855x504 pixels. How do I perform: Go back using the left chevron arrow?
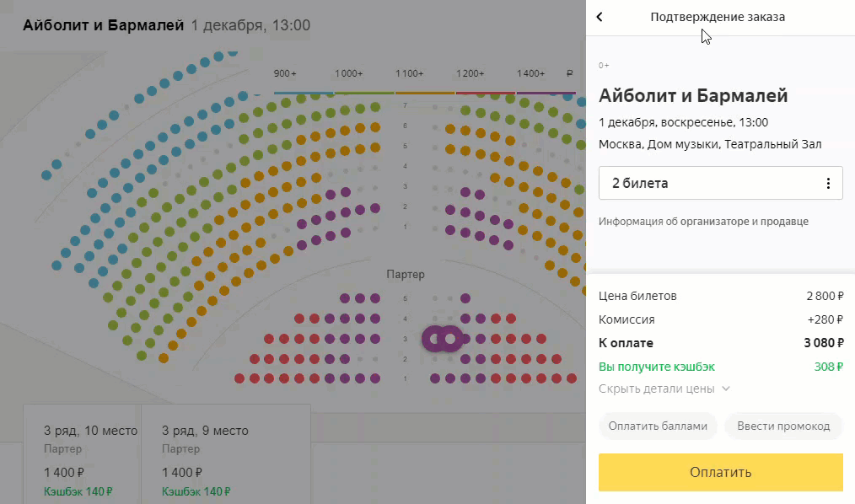click(x=600, y=17)
